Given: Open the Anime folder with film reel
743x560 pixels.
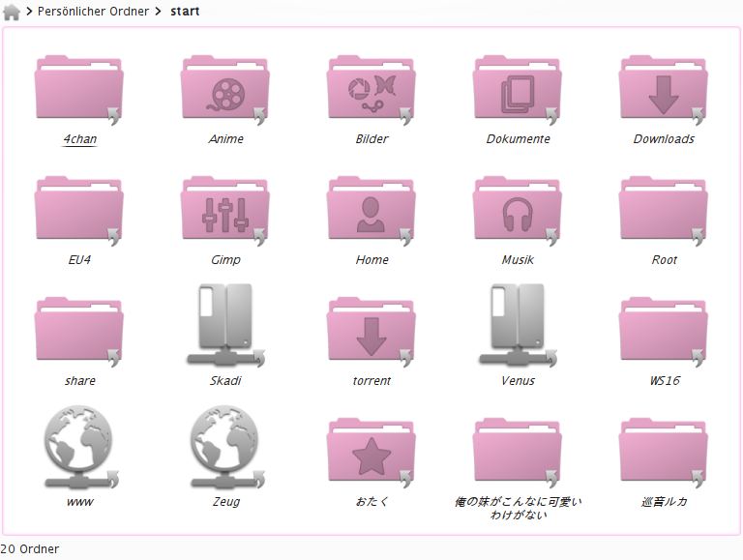Looking at the screenshot, I should 225,89.
